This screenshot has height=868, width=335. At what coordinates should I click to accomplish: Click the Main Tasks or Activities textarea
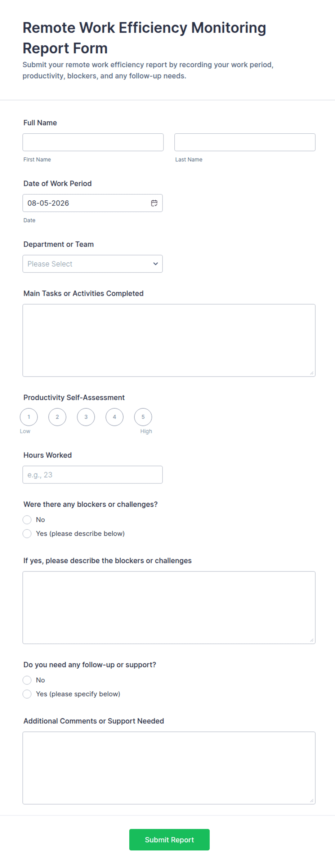pos(169,340)
